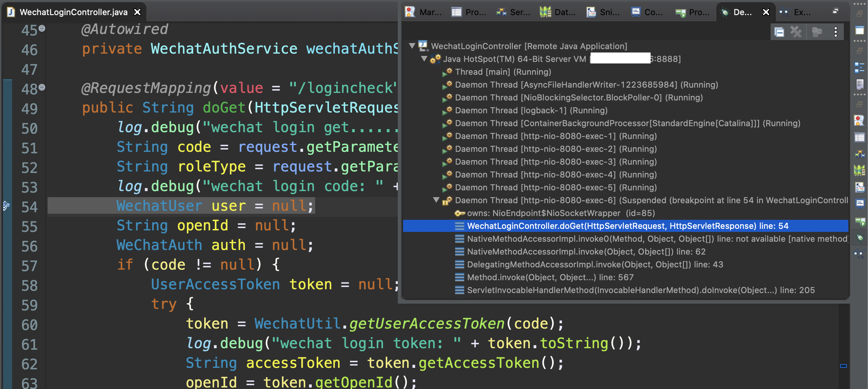This screenshot has width=868, height=389.
Task: Open Expressions icon in right trim bar
Action: [859, 254]
